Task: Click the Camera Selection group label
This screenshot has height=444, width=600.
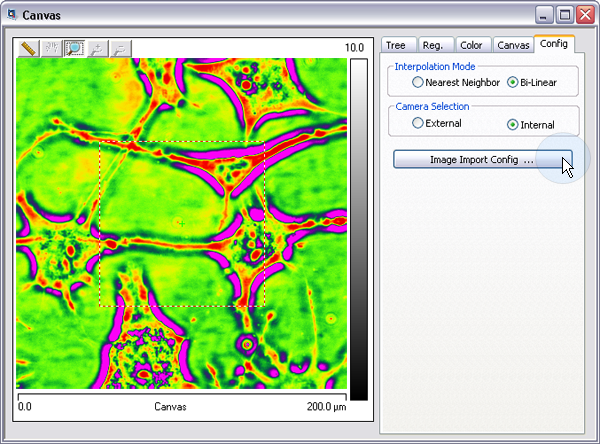Action: pyautogui.click(x=432, y=106)
